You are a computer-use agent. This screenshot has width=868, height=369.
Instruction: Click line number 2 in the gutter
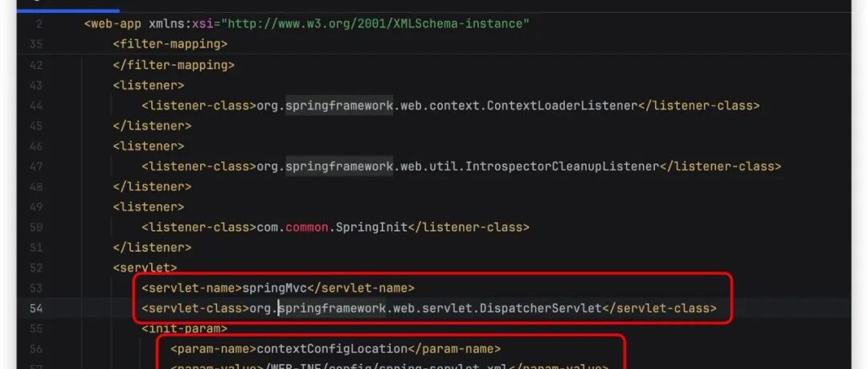coord(39,24)
